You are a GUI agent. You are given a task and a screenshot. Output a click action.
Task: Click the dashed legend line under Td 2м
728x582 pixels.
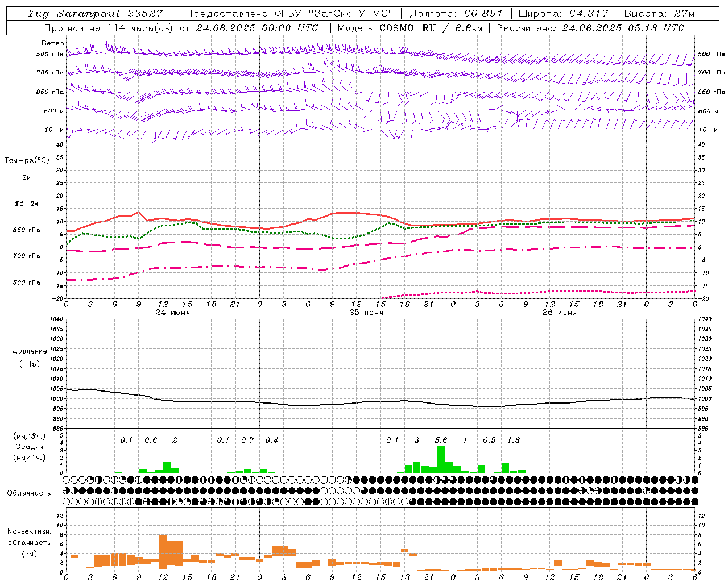26,210
